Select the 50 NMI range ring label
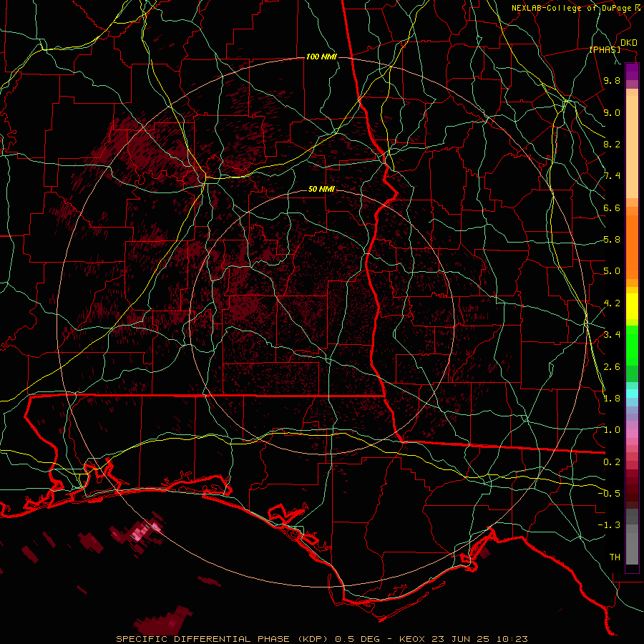 pos(321,189)
